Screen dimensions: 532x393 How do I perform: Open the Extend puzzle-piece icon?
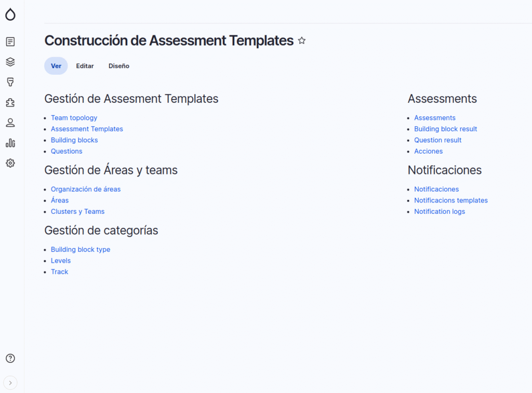[x=10, y=103]
